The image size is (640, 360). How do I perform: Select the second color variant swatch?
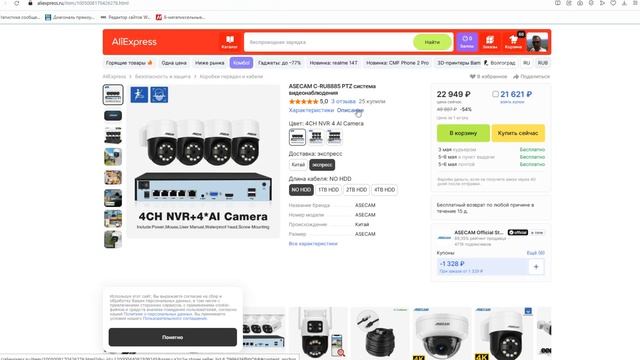pos(316,137)
